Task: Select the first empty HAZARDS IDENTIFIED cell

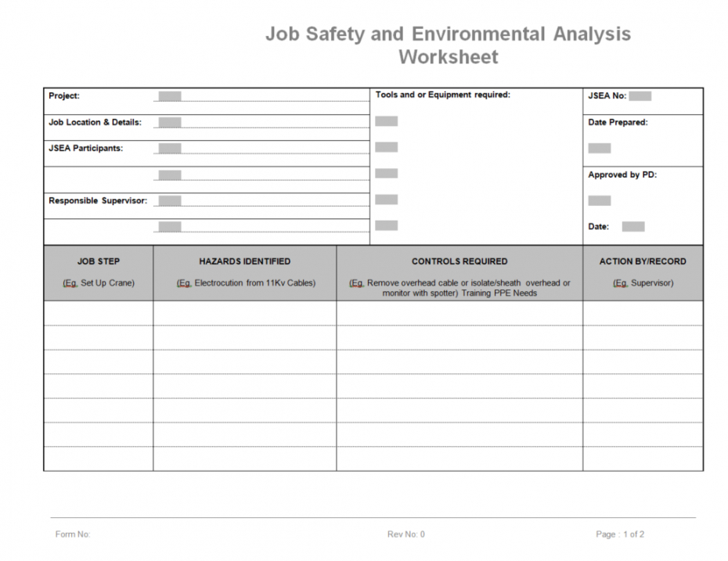Action: click(243, 313)
